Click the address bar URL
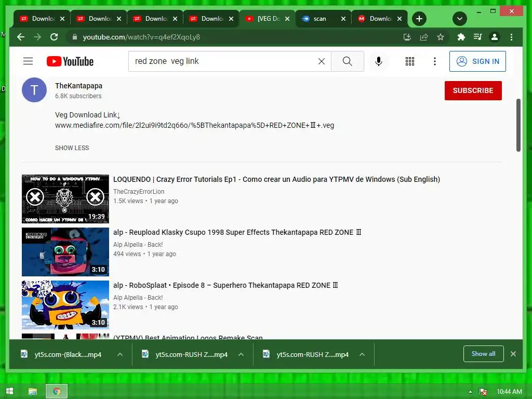 click(x=141, y=37)
